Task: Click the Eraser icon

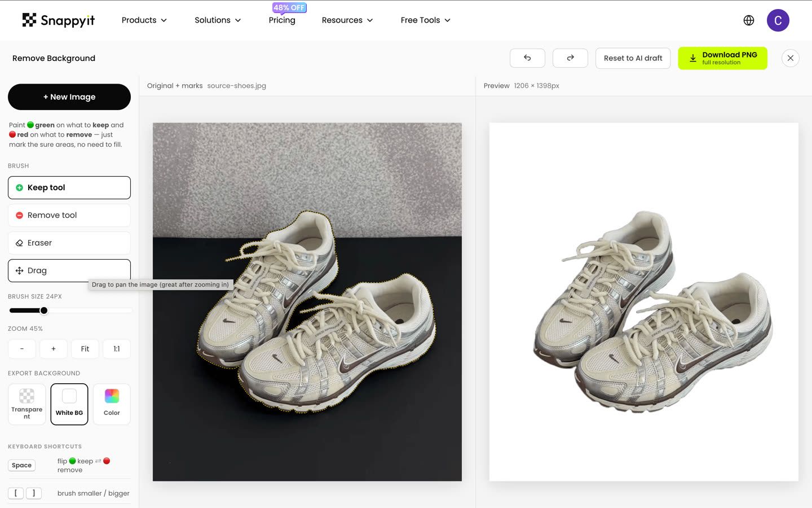Action: click(19, 243)
